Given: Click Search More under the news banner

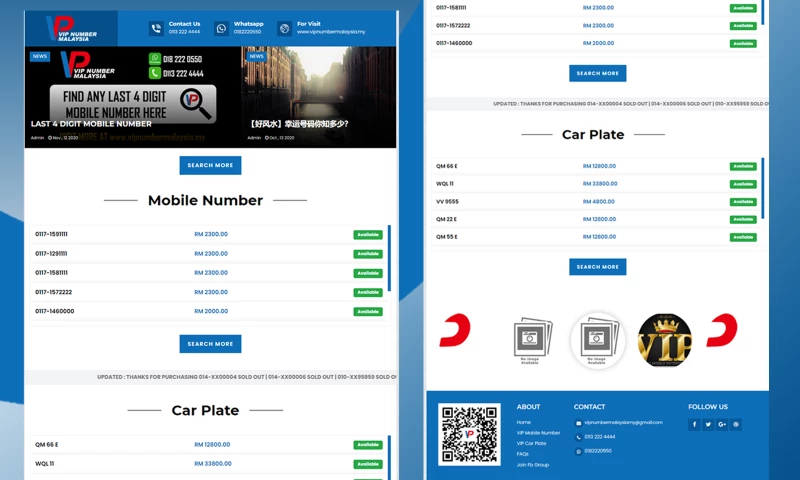Looking at the screenshot, I should tap(210, 165).
